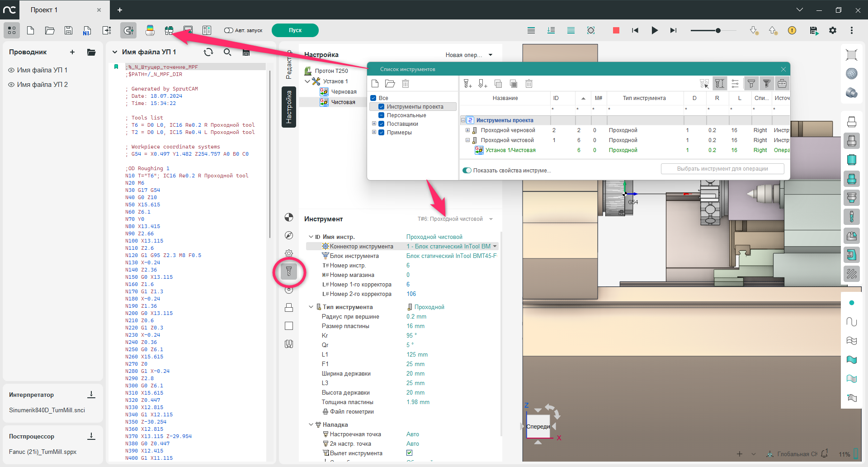Open the Новая опер... dropdown

coord(468,55)
